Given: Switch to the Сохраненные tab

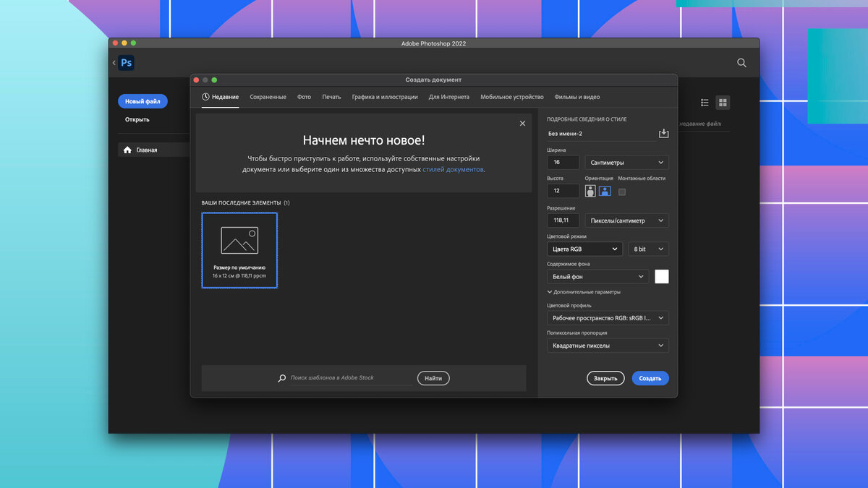Looking at the screenshot, I should 268,97.
